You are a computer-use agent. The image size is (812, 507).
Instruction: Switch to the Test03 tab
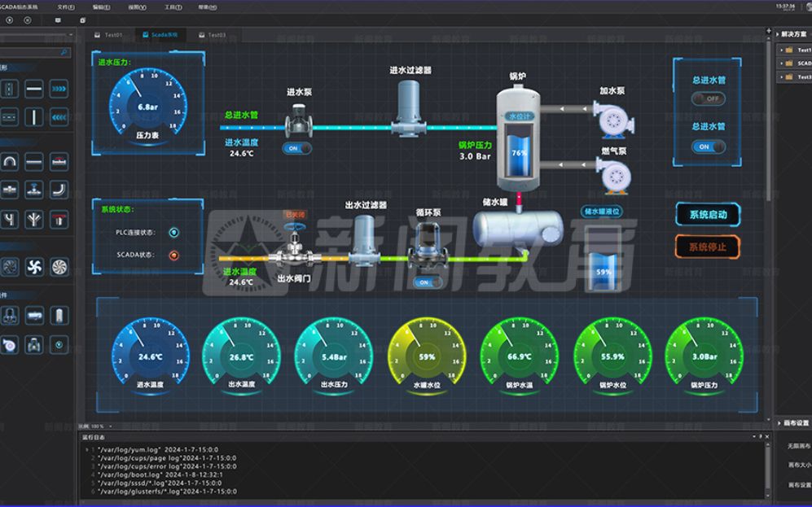pyautogui.click(x=213, y=35)
